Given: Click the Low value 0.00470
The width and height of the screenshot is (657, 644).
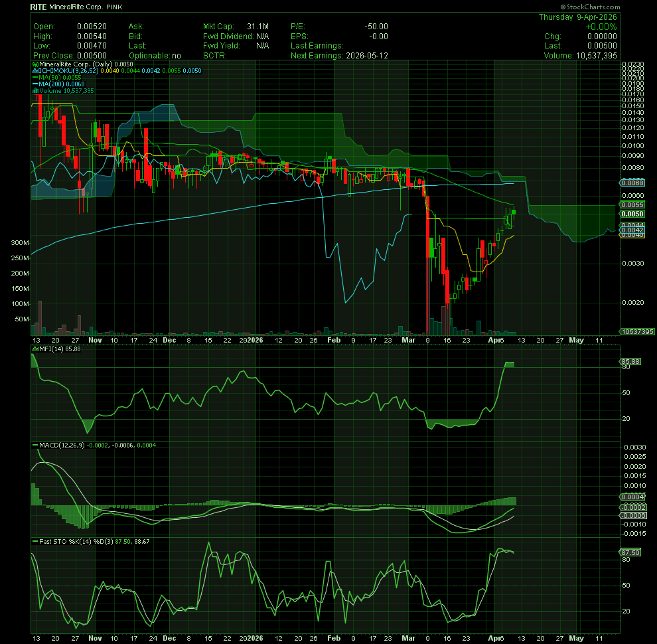Looking at the screenshot, I should pos(92,46).
